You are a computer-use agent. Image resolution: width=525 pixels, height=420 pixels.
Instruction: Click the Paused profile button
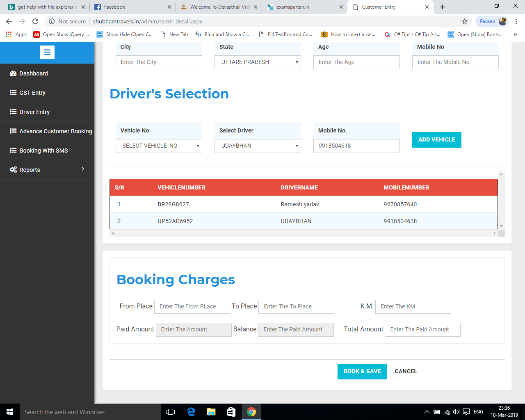(x=493, y=21)
